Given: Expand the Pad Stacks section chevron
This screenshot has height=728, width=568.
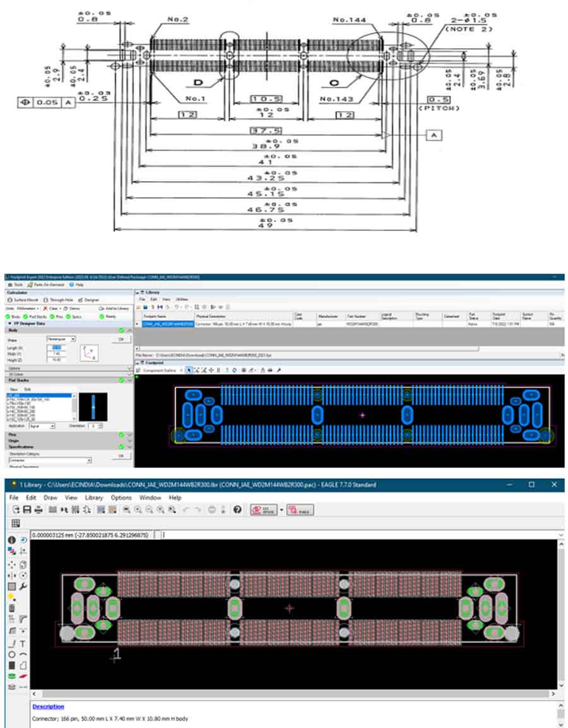Looking at the screenshot, I should click(x=129, y=380).
